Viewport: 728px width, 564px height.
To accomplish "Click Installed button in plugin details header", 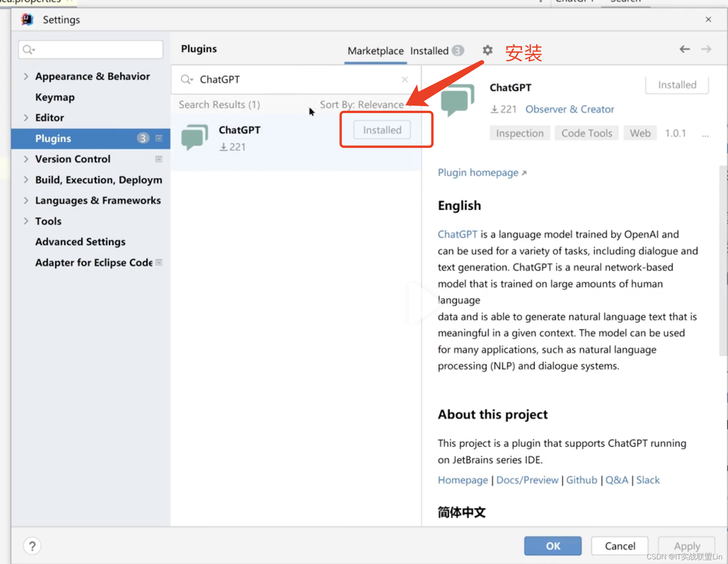I will click(x=677, y=85).
